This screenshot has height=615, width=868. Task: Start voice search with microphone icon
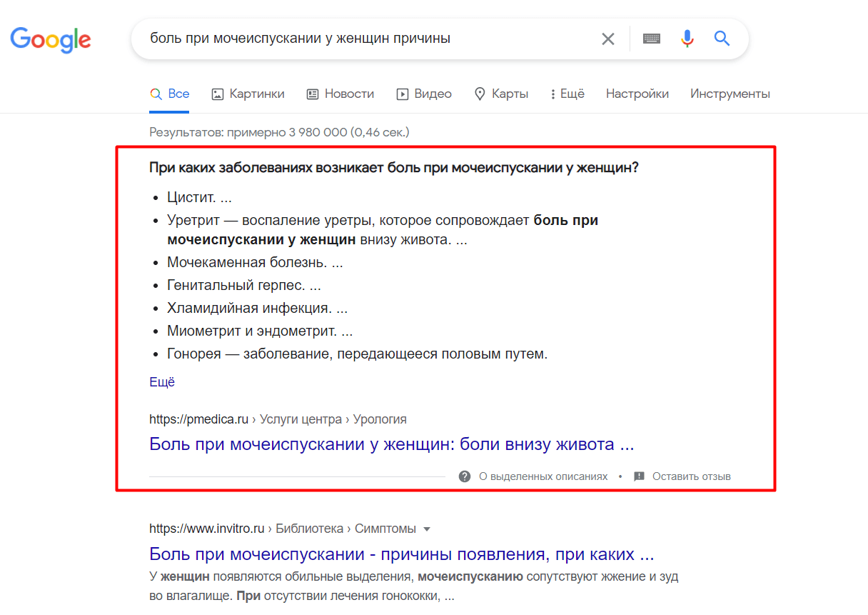click(687, 39)
